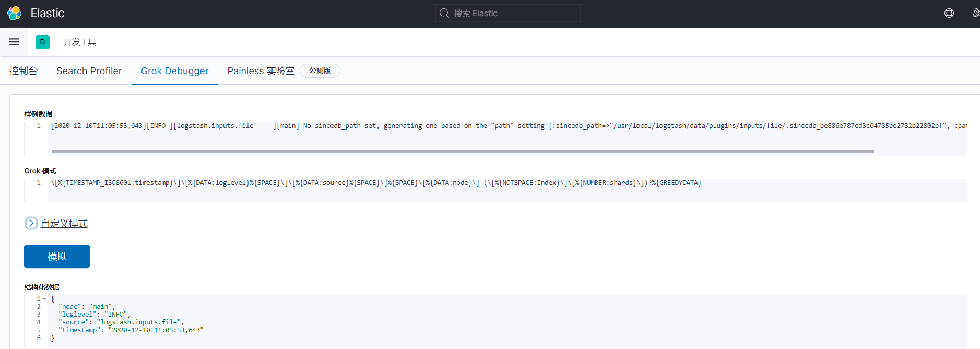Click the search magnifier icon

click(444, 13)
